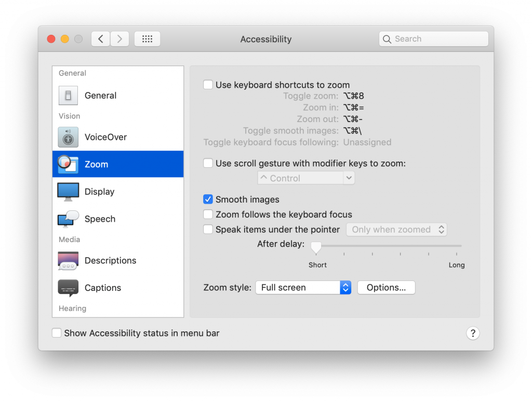Select Captions in the sidebar
This screenshot has height=401, width=532.
118,288
